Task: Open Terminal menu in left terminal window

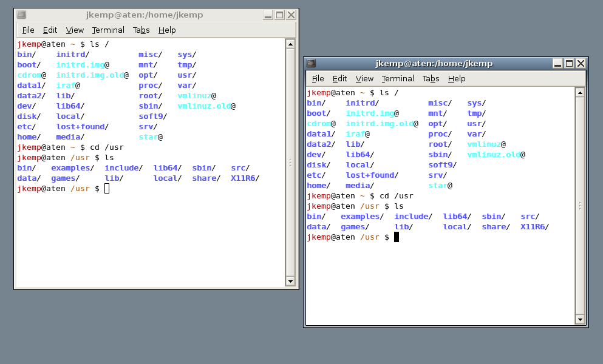Action: [108, 30]
